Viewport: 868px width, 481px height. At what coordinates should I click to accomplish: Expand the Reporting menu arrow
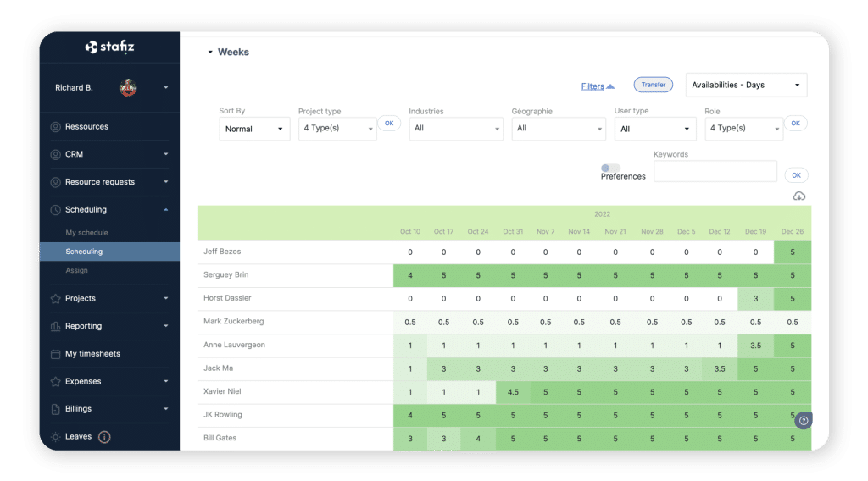click(165, 326)
